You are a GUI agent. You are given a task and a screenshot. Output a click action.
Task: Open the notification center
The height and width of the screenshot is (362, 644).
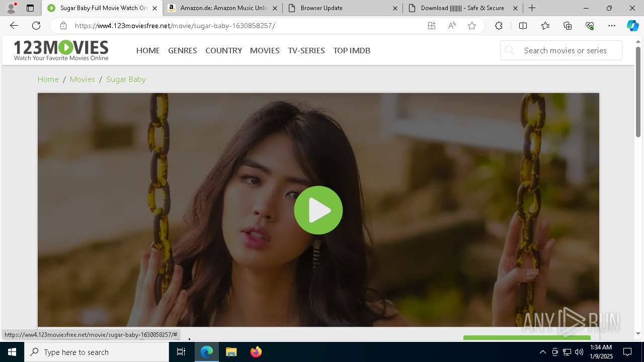tap(628, 352)
